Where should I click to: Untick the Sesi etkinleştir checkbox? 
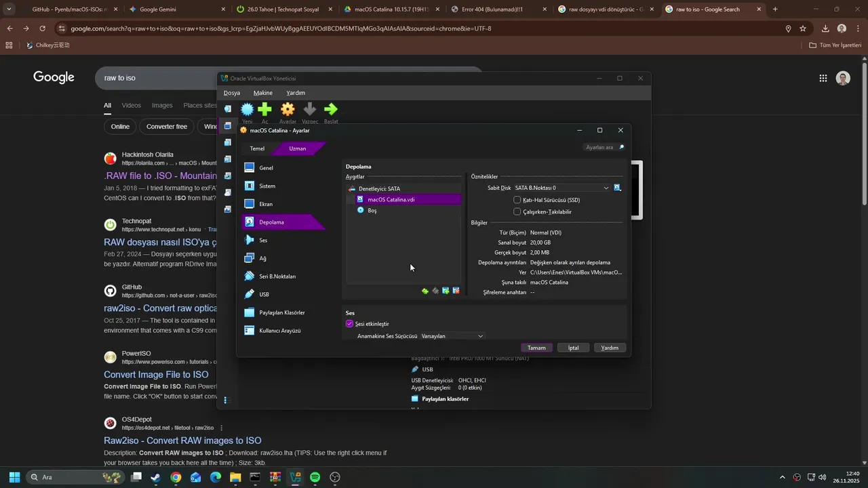[350, 324]
